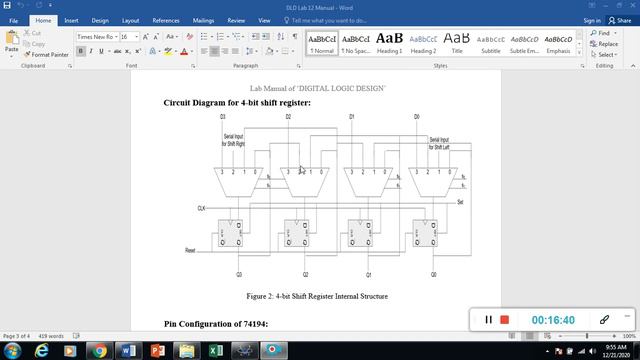This screenshot has width=640, height=360.
Task: Click the Numbering list icon
Action: tap(220, 37)
